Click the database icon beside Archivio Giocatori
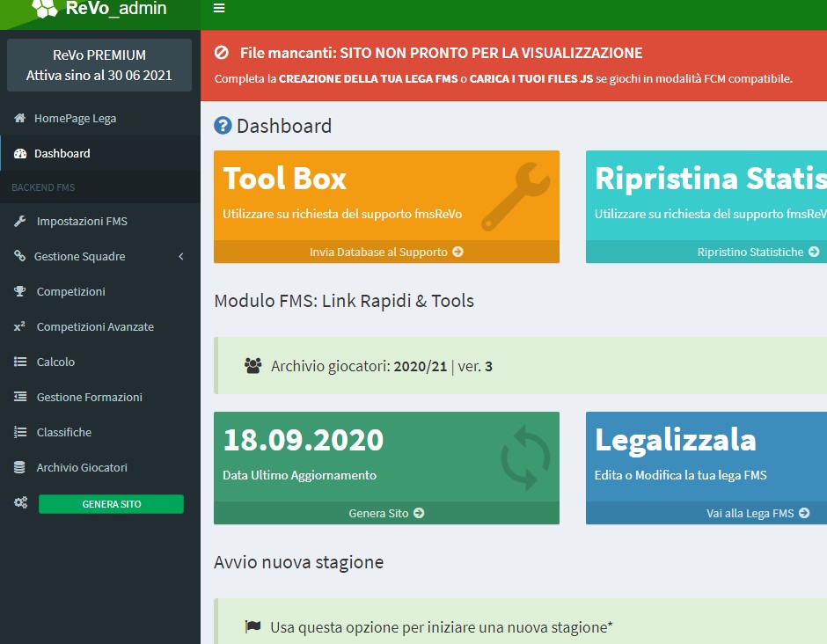This screenshot has width=827, height=644. click(x=19, y=467)
